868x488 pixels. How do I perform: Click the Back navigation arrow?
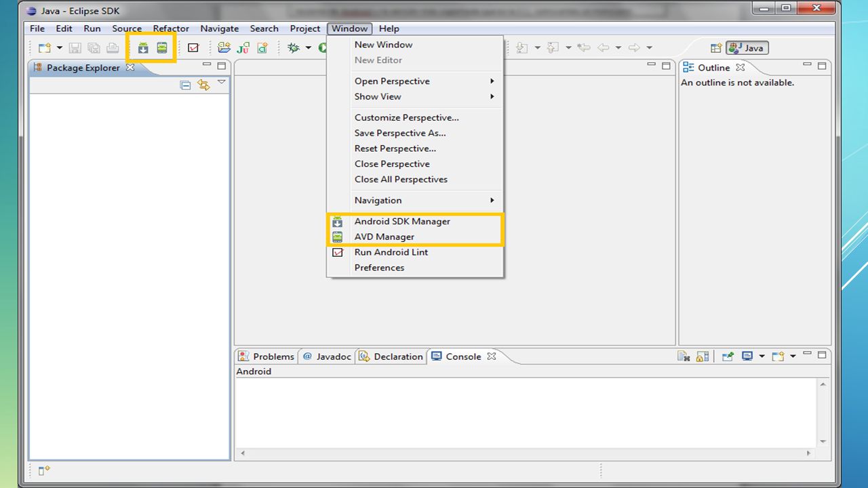(603, 47)
